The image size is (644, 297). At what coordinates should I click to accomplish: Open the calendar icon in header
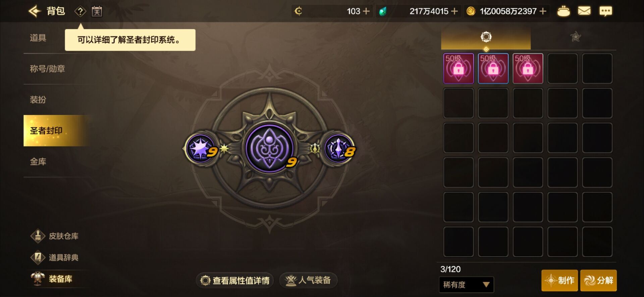97,11
